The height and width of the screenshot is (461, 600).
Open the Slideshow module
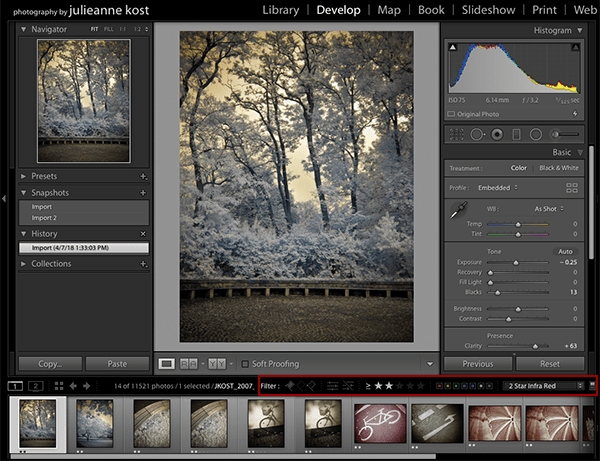[488, 10]
